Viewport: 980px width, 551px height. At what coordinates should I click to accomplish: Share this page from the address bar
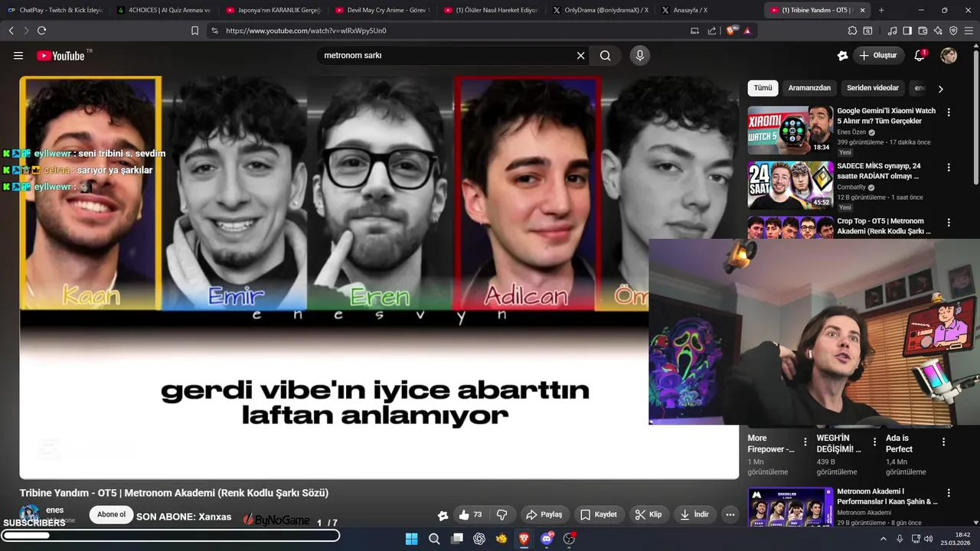click(x=712, y=31)
